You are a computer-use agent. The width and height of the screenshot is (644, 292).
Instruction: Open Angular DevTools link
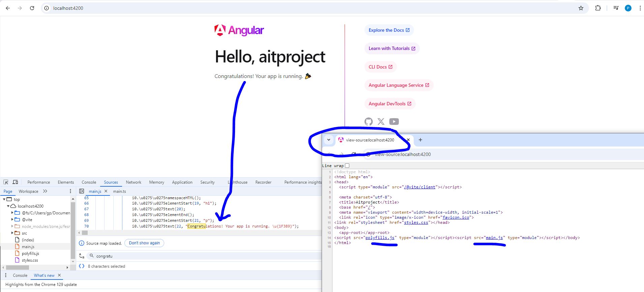390,104
